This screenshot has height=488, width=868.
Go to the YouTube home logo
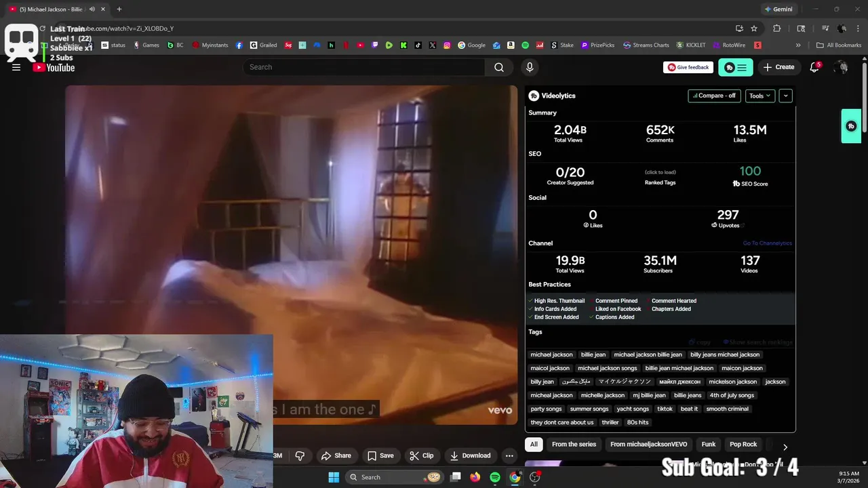click(54, 67)
